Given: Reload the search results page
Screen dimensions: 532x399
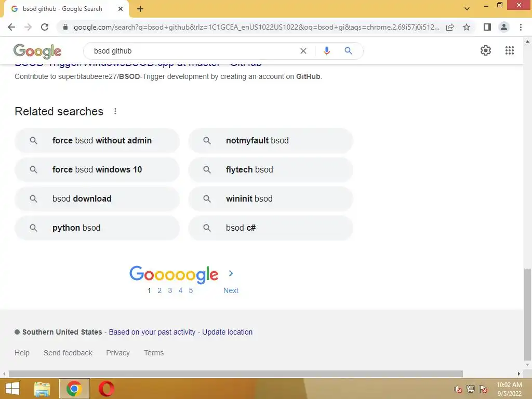Looking at the screenshot, I should pos(45,27).
